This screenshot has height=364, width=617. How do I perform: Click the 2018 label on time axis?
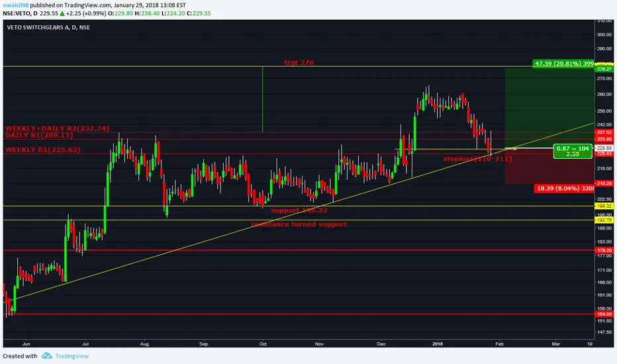point(438,343)
